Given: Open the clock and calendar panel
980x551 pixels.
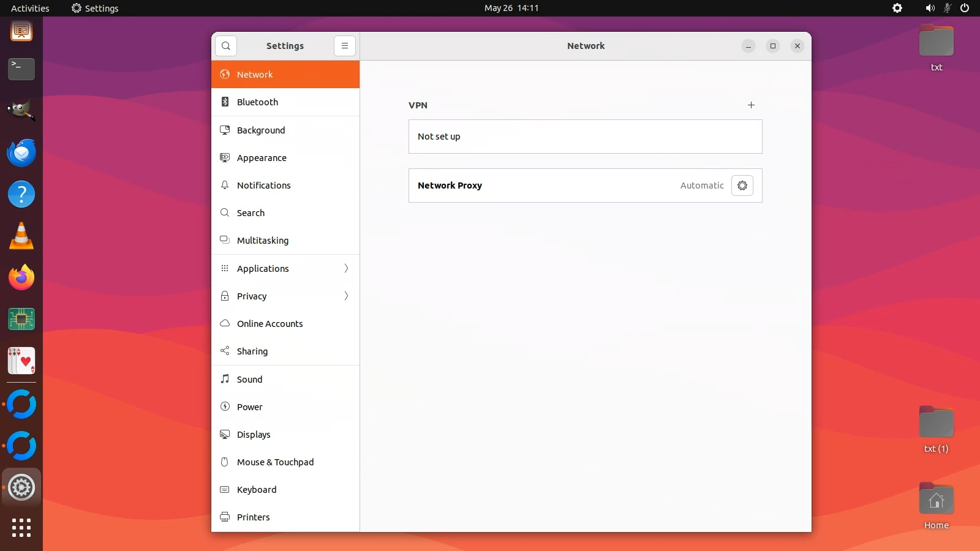Looking at the screenshot, I should tap(511, 8).
